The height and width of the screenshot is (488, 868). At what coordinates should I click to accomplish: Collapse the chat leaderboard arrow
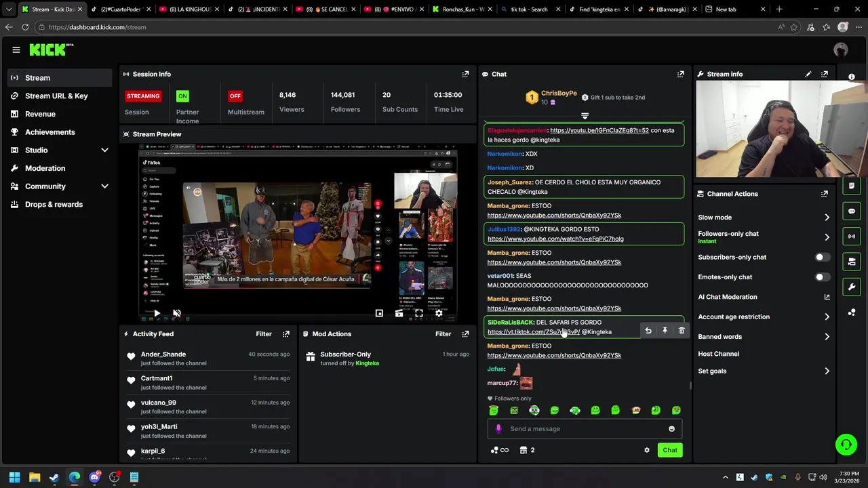585,116
